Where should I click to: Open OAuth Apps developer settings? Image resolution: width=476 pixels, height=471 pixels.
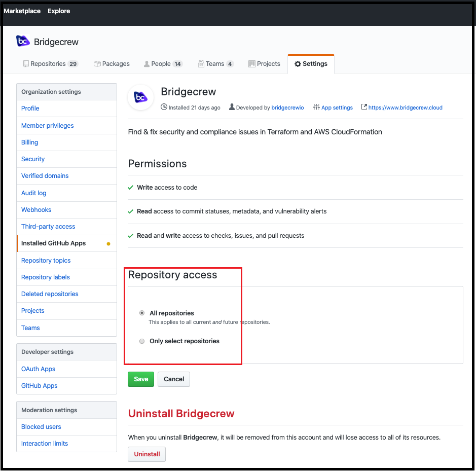[67, 369]
